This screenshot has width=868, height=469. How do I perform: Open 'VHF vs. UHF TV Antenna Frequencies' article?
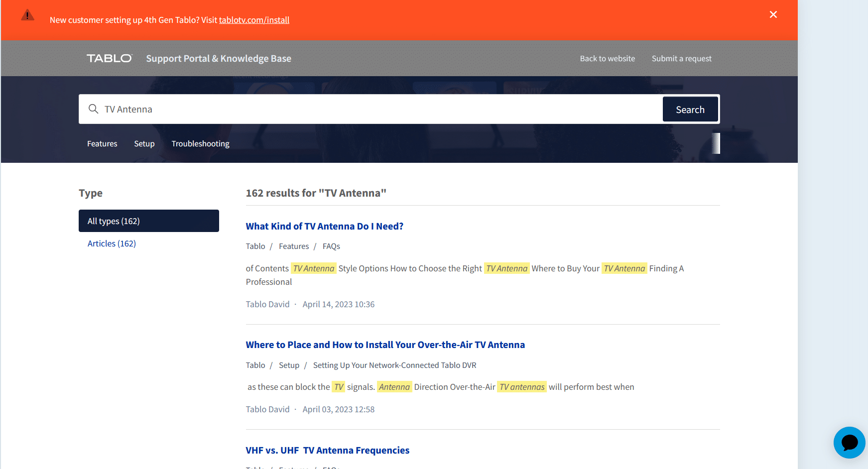(327, 450)
